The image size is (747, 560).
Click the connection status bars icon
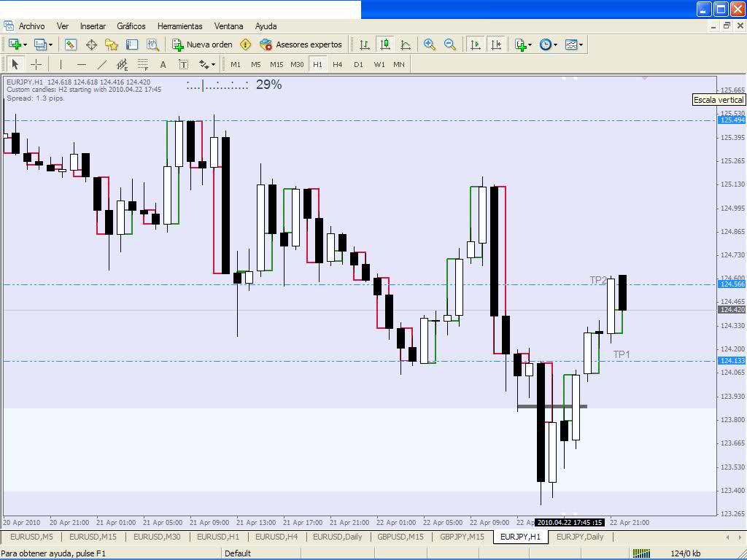(x=641, y=553)
